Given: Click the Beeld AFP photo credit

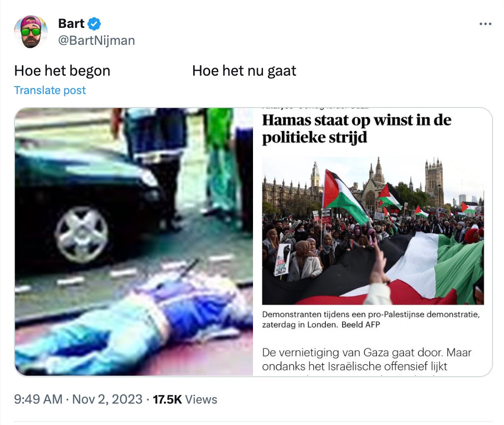Looking at the screenshot, I should 361,324.
